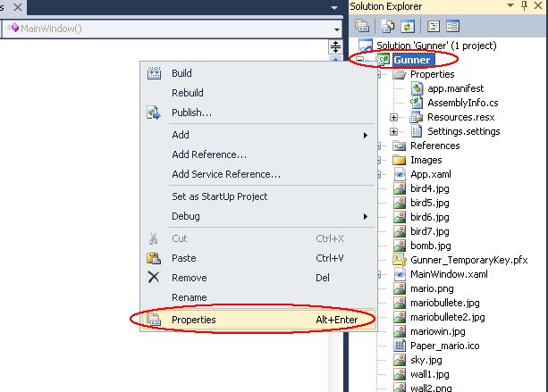Screen dimensions: 548x392
Task: Click the Images folder icon
Action: (399, 160)
